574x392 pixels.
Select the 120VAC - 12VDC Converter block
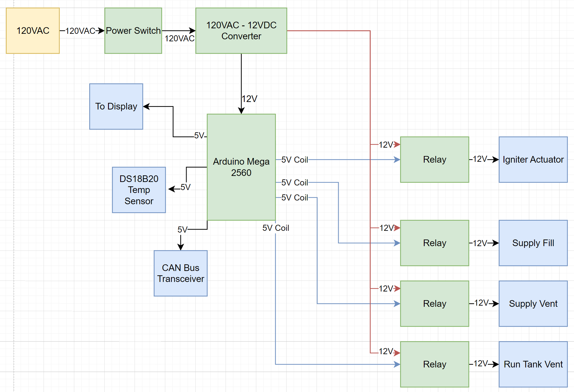[241, 31]
